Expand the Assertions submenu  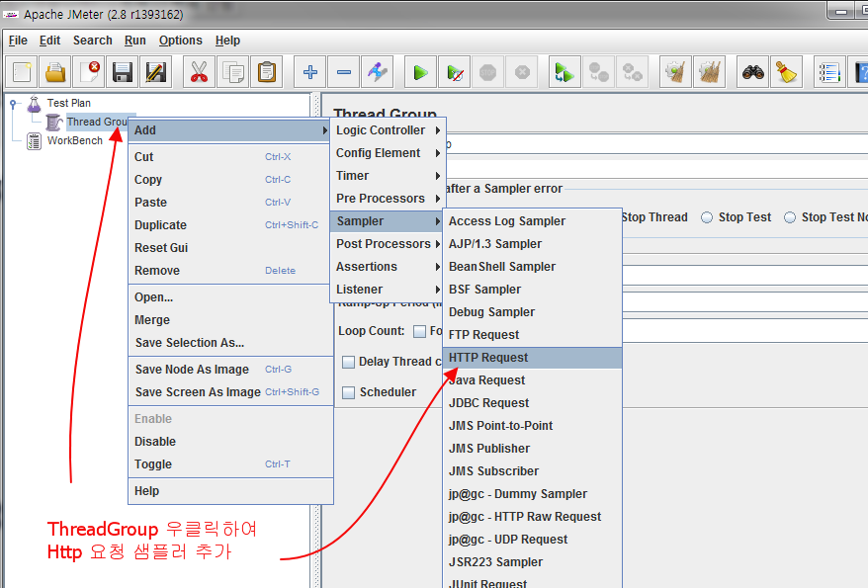(388, 266)
